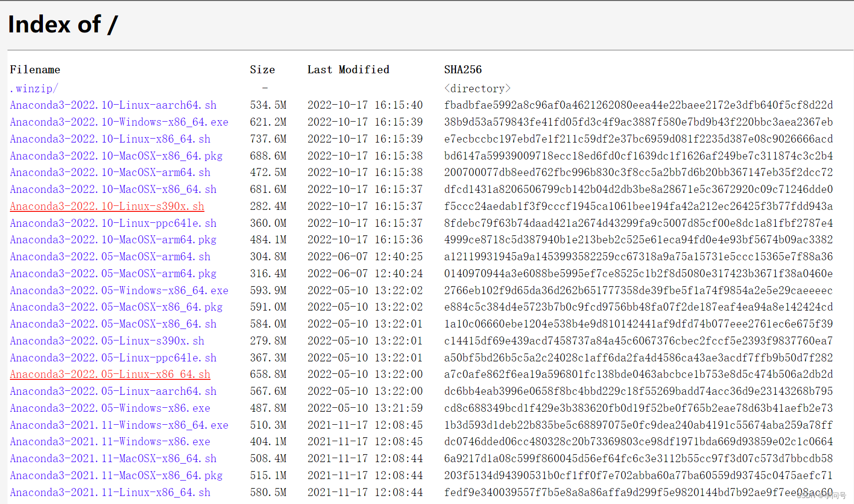Click the date 2022-05-10 13:21:59
This screenshot has height=504, width=854.
(x=365, y=408)
